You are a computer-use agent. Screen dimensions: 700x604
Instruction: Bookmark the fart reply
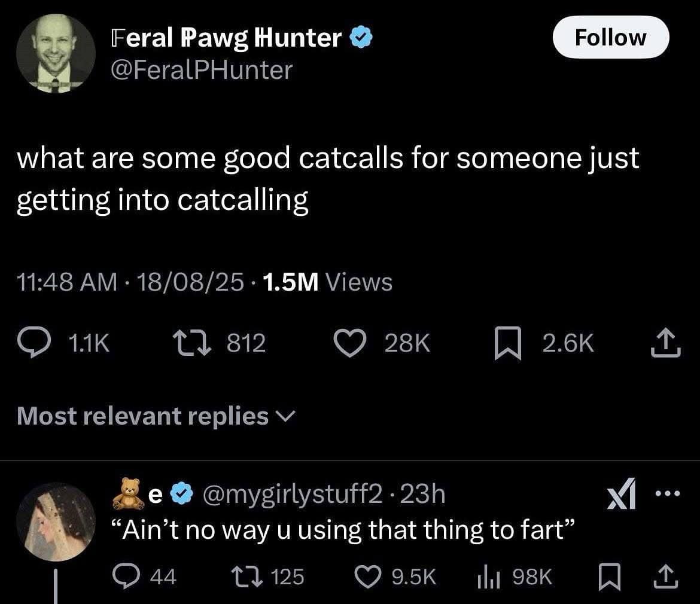611,577
